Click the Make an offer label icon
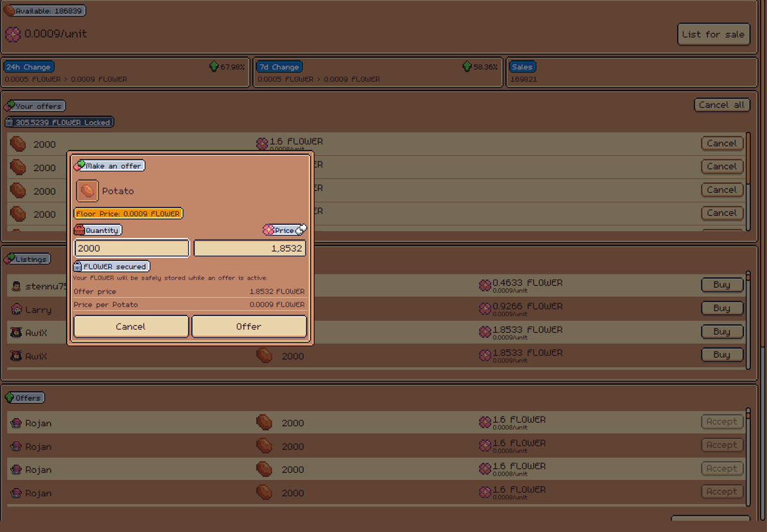The height and width of the screenshot is (532, 767). click(x=79, y=165)
